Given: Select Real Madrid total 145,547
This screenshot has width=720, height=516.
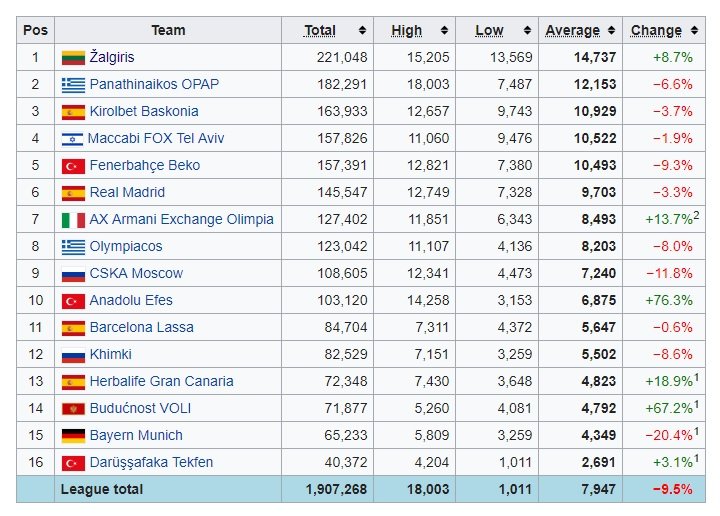Looking at the screenshot, I should [342, 192].
